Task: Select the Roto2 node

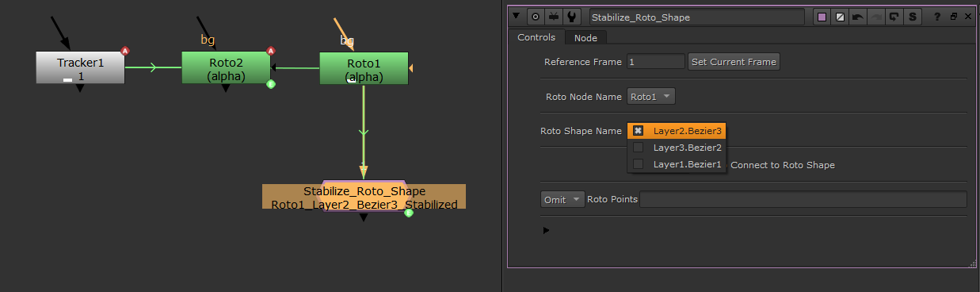Action: pyautogui.click(x=226, y=68)
